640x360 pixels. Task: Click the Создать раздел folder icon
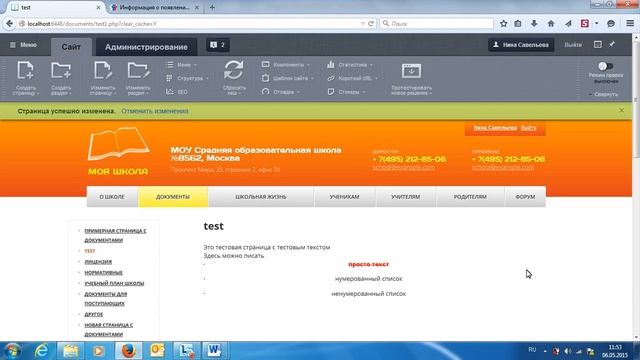tap(61, 70)
